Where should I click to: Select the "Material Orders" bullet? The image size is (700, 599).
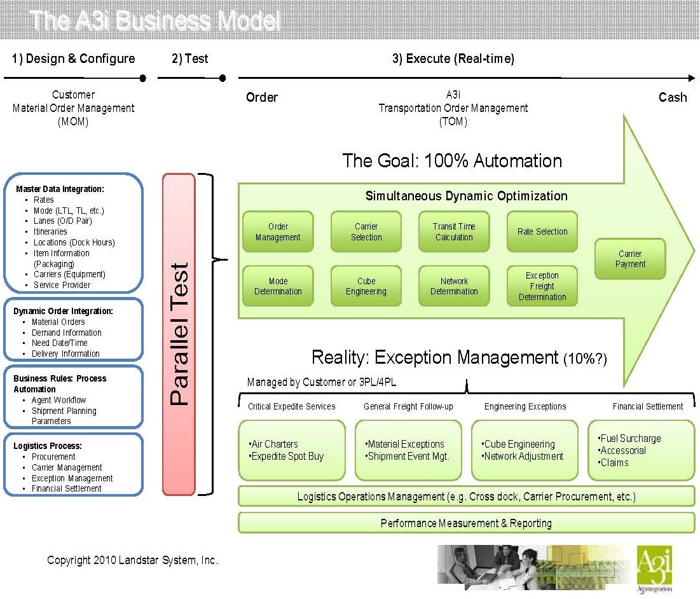58,322
